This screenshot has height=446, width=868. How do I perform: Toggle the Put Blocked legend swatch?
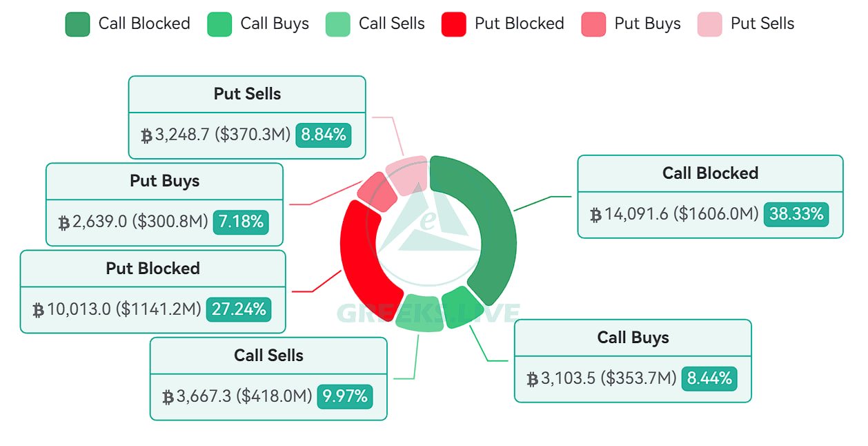point(454,24)
